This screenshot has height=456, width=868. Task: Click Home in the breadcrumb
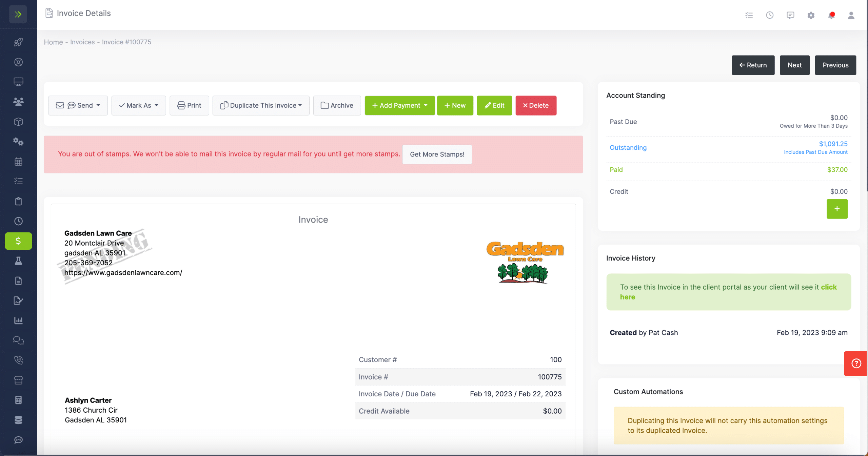pyautogui.click(x=53, y=42)
